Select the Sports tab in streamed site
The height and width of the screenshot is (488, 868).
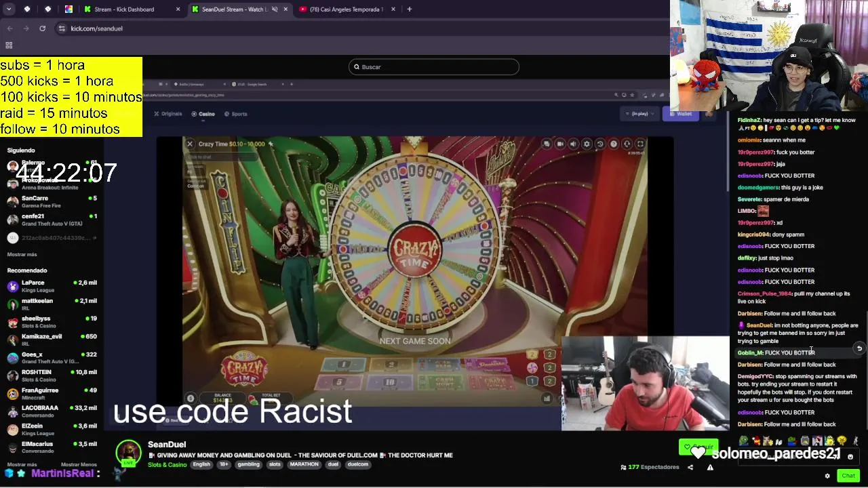(x=236, y=114)
